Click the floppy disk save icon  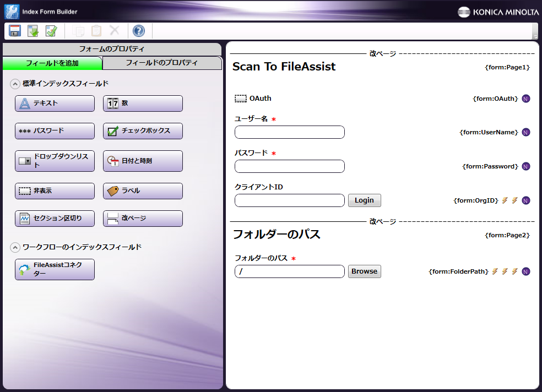[15, 31]
